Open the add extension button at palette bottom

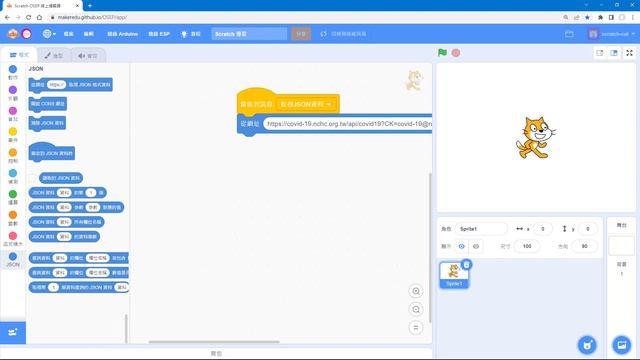(13, 332)
